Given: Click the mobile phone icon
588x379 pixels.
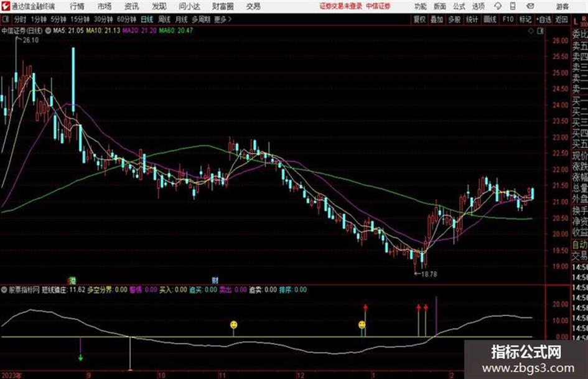Looking at the screenshot, I should point(513,6).
